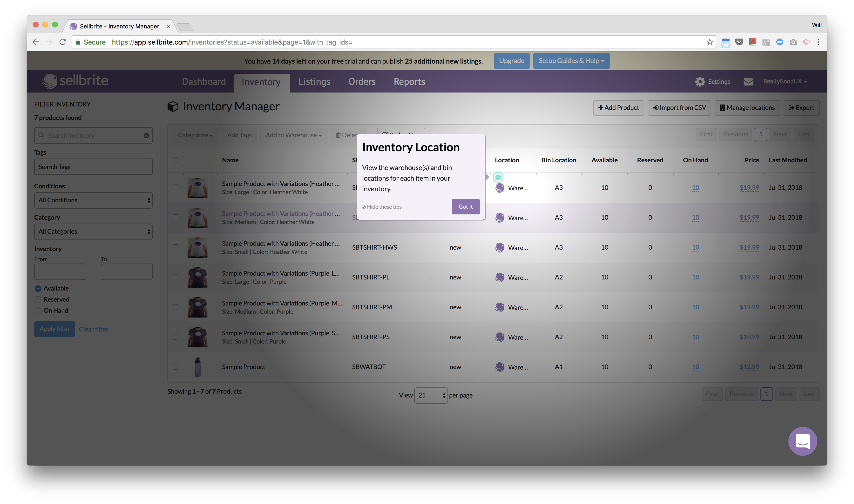Expand the Add to Warehouse dropdown
Viewport: 854px width, 504px height.
(x=294, y=135)
